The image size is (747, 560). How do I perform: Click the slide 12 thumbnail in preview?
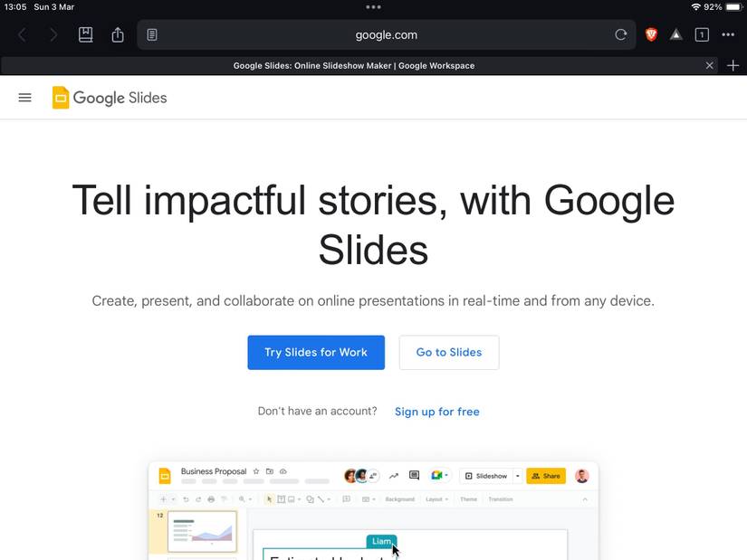[x=202, y=531]
